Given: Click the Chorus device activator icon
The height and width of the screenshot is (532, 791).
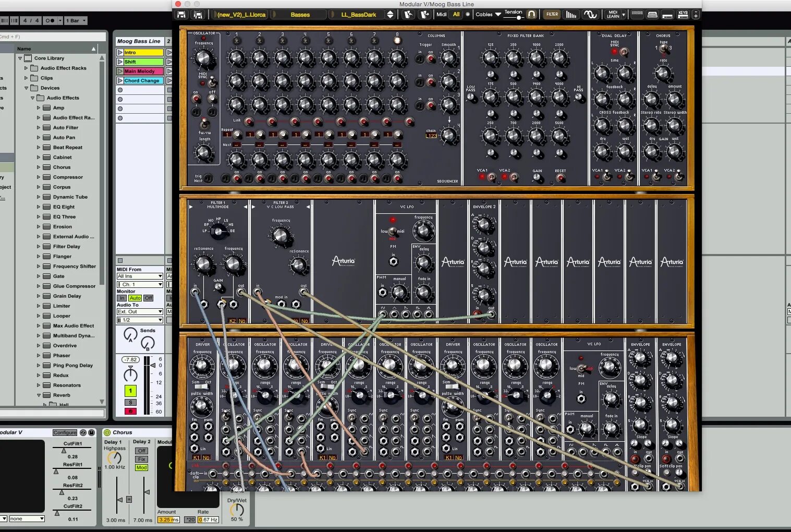Looking at the screenshot, I should pyautogui.click(x=107, y=432).
